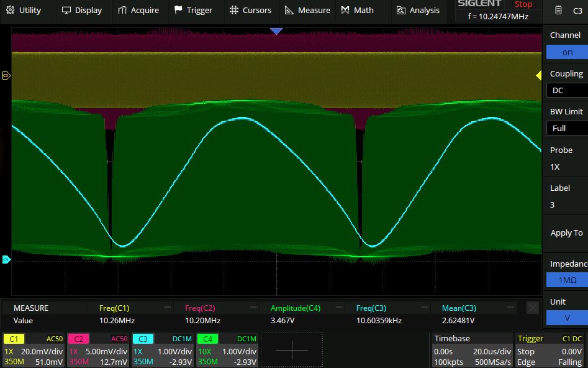
Task: Close the measurement panel with X
Action: tap(532, 308)
